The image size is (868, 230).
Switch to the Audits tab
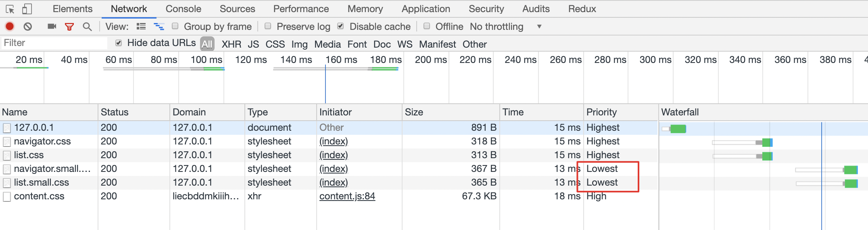[536, 9]
